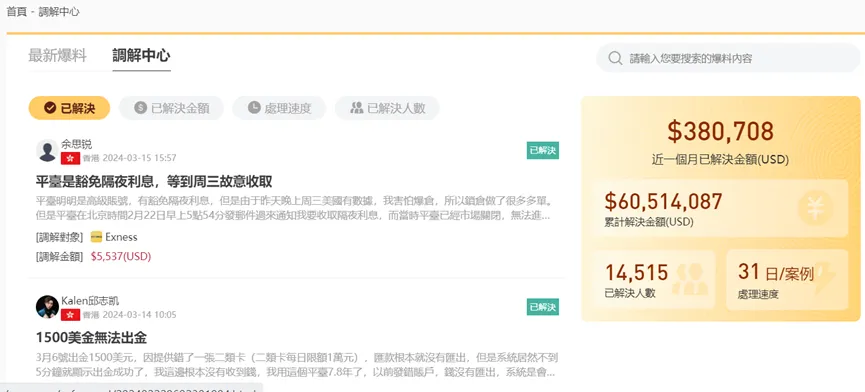Click the post excerpt starting 3月6號出金1500美元
The width and height of the screenshot is (865, 392).
296,365
